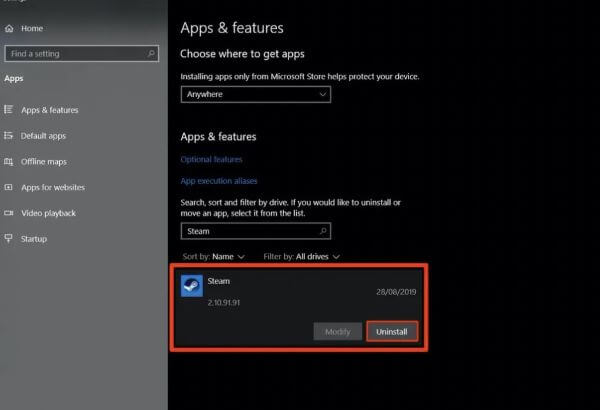The height and width of the screenshot is (410, 600).
Task: Click the Apps & features list icon
Action: pos(8,110)
